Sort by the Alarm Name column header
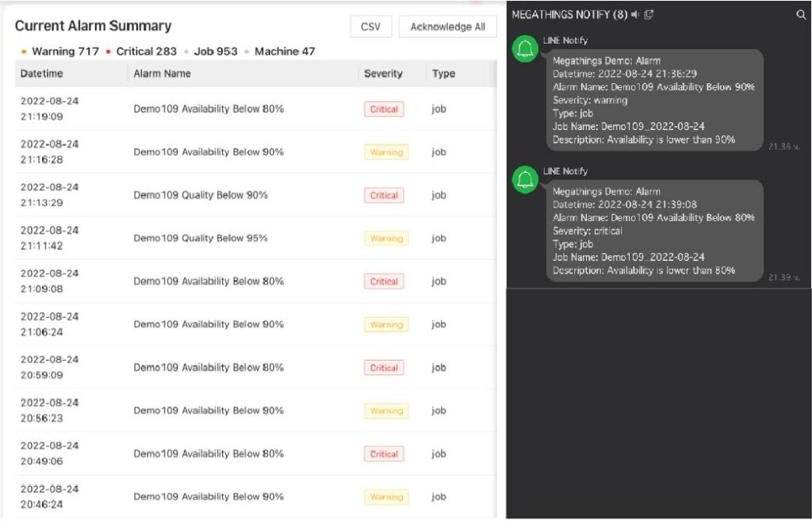The image size is (812, 524). 162,74
